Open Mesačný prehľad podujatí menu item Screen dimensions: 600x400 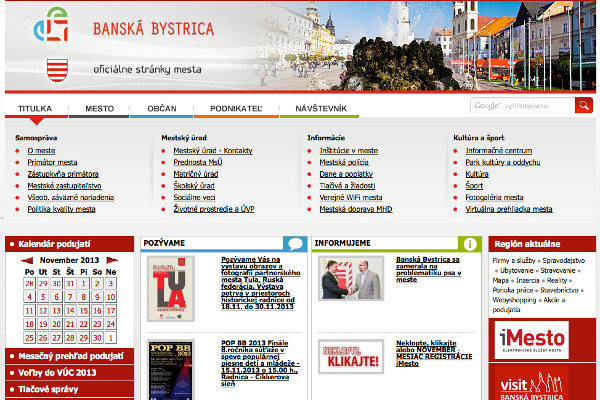tap(70, 356)
